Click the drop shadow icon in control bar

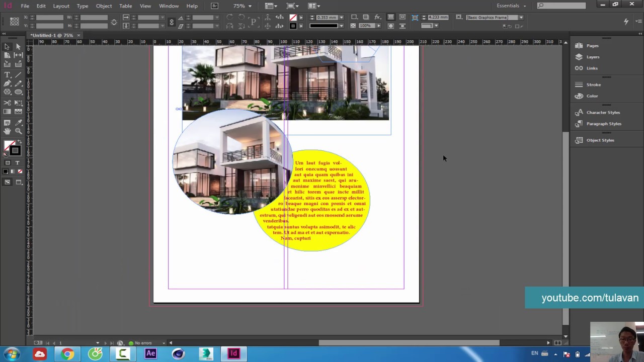pos(366,17)
